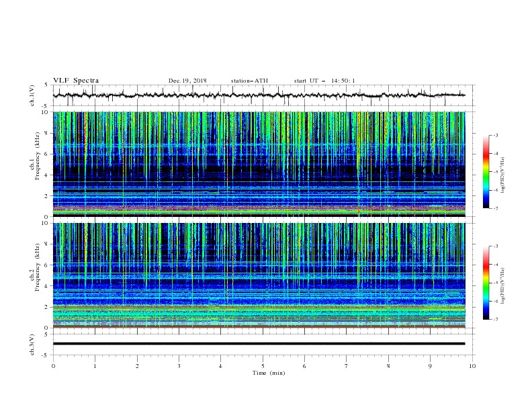Click the "ch.3(V)" axis label
The height and width of the screenshot is (411, 532).
32,345
